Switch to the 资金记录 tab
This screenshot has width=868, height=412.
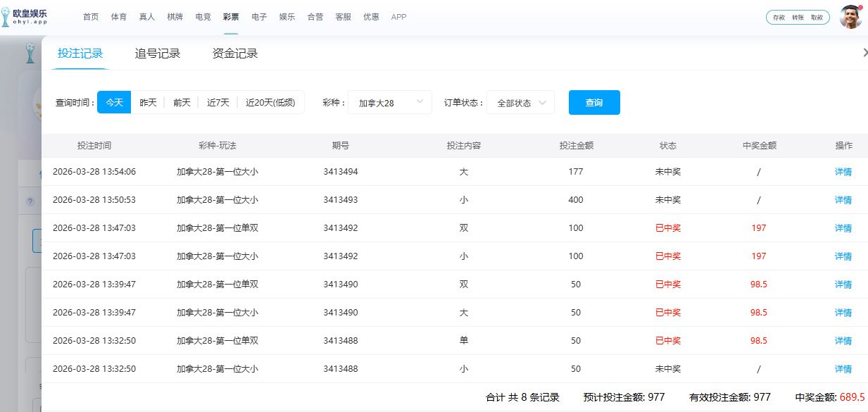coord(235,54)
